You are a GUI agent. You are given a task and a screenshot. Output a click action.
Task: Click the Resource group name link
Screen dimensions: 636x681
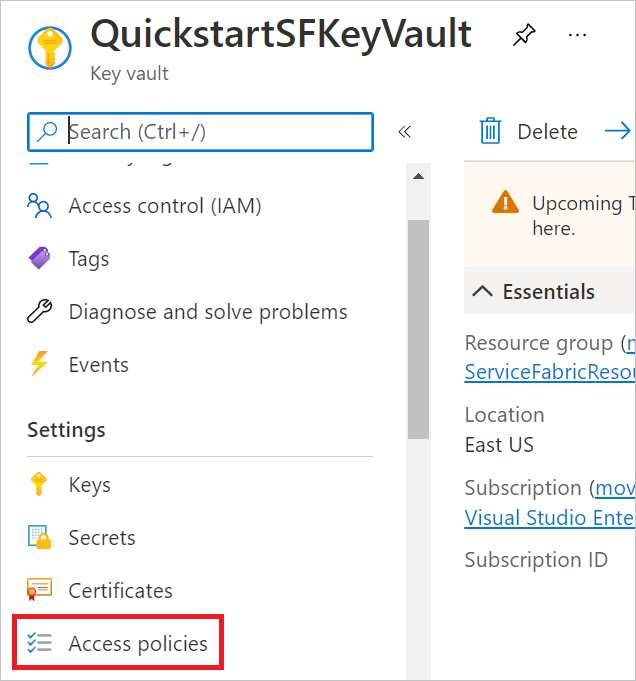coord(549,372)
